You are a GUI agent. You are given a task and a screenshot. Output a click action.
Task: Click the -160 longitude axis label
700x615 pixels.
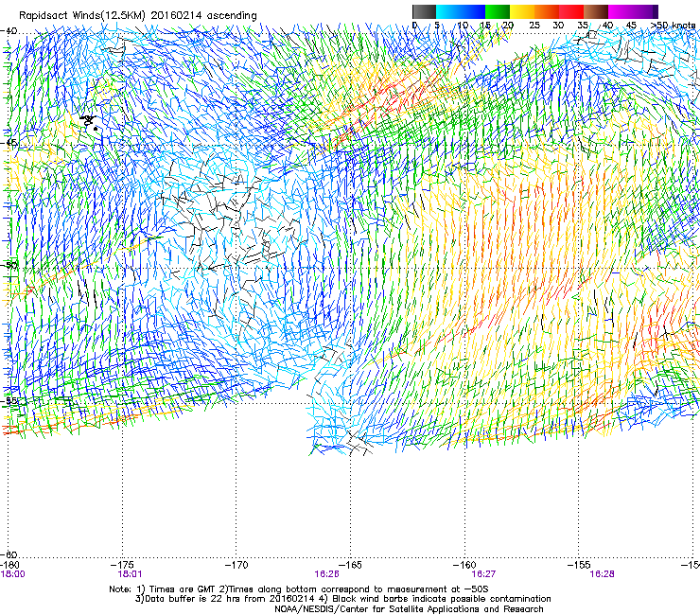click(464, 566)
